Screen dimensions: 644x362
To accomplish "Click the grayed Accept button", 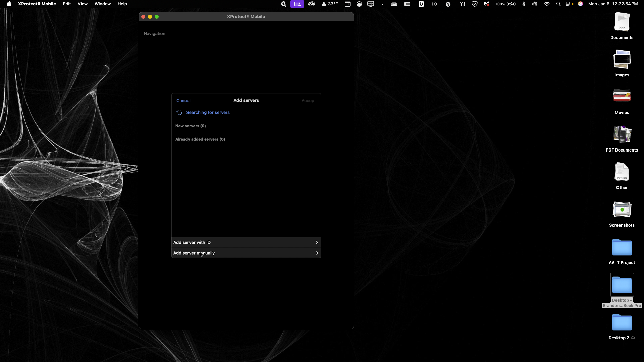I will coord(308,101).
